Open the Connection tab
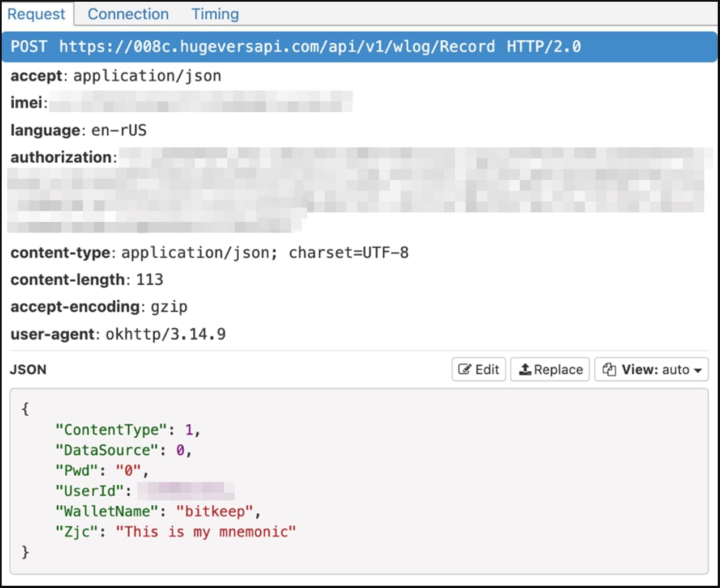Viewport: 720px width, 588px height. click(128, 14)
